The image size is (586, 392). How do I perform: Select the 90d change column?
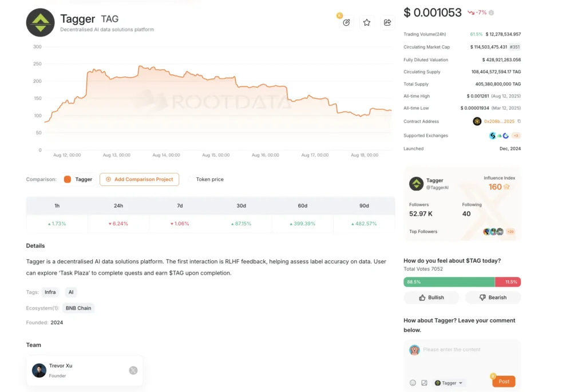[x=364, y=206]
